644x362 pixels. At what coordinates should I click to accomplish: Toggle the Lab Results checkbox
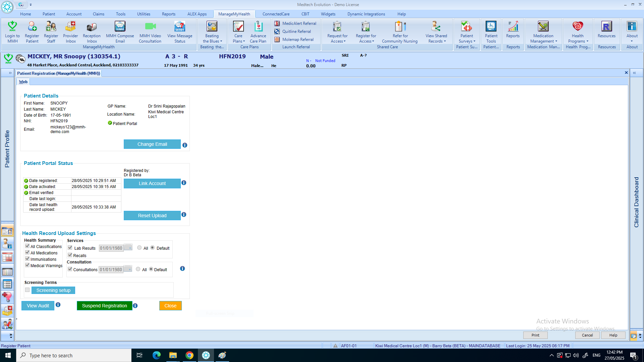70,248
